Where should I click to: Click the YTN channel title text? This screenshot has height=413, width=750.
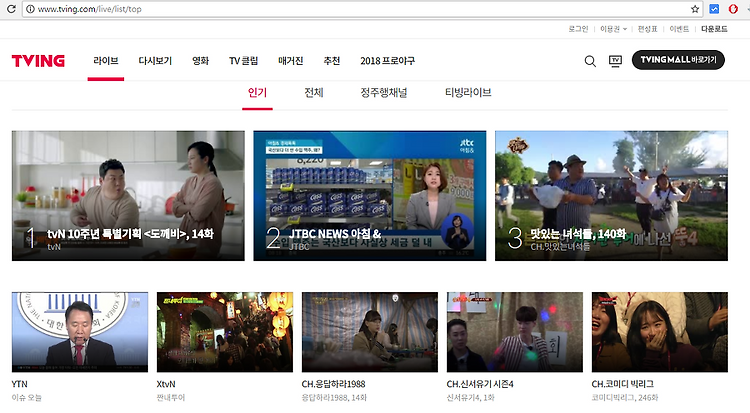[x=20, y=384]
